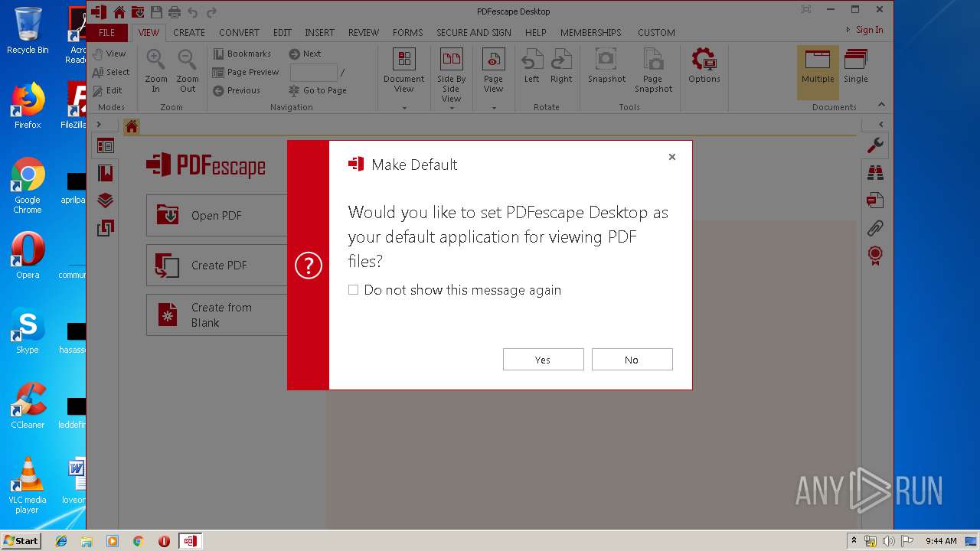Select View mode (hand tool)

(109, 54)
